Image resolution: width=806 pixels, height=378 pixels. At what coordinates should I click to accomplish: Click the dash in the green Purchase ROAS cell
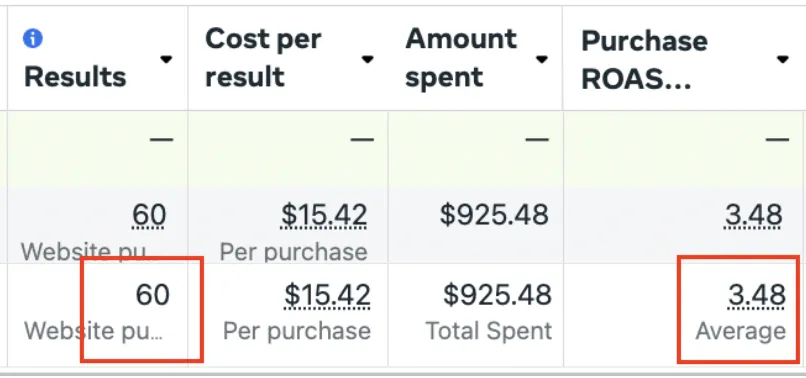777,139
